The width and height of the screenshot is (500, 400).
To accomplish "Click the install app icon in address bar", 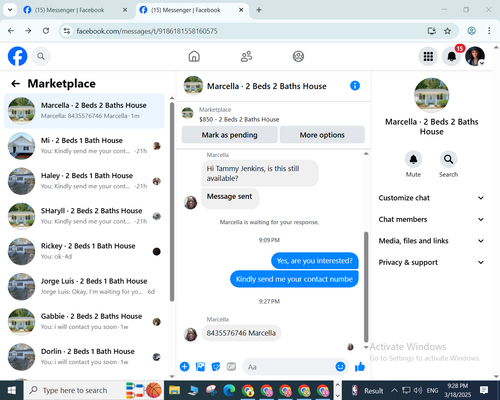I will (x=432, y=31).
